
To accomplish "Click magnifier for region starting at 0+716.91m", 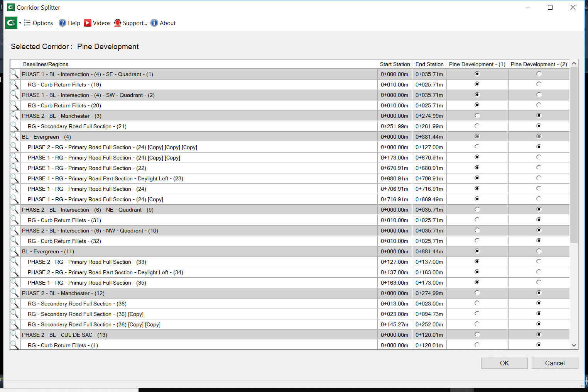I will point(15,199).
